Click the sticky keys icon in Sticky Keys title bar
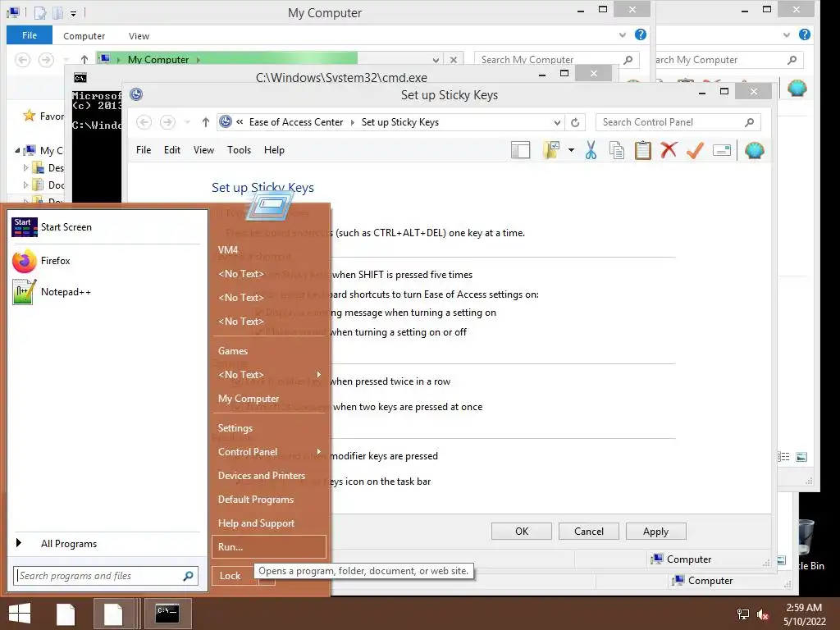This screenshot has height=630, width=840. 137,94
